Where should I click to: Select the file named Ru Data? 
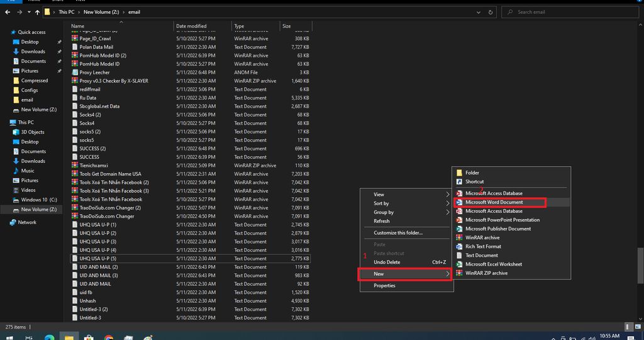coord(87,98)
